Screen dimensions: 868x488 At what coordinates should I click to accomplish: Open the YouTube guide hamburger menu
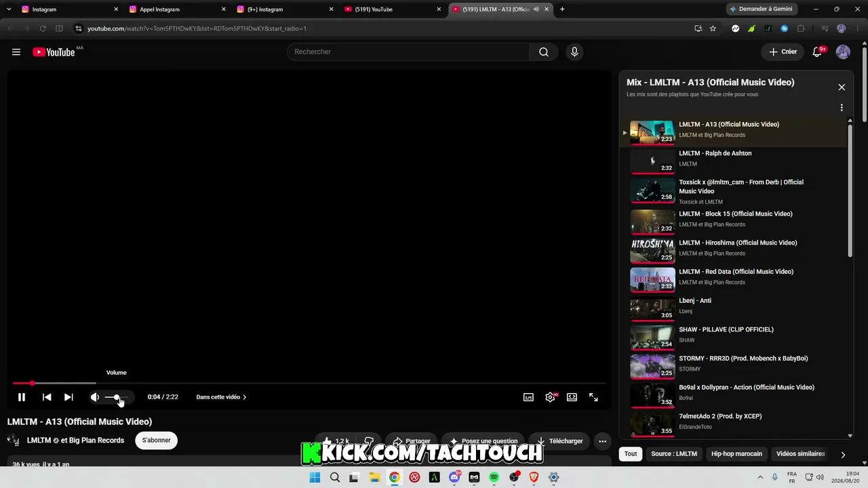[16, 52]
